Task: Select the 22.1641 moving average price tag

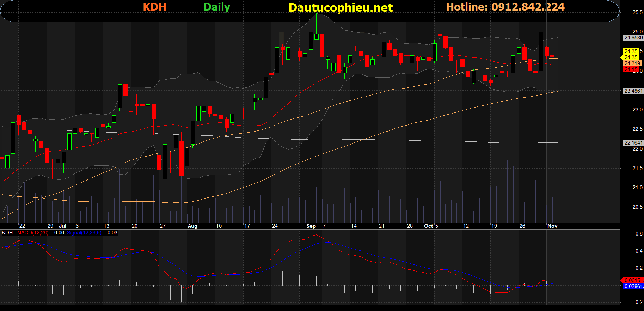Action: [x=633, y=143]
